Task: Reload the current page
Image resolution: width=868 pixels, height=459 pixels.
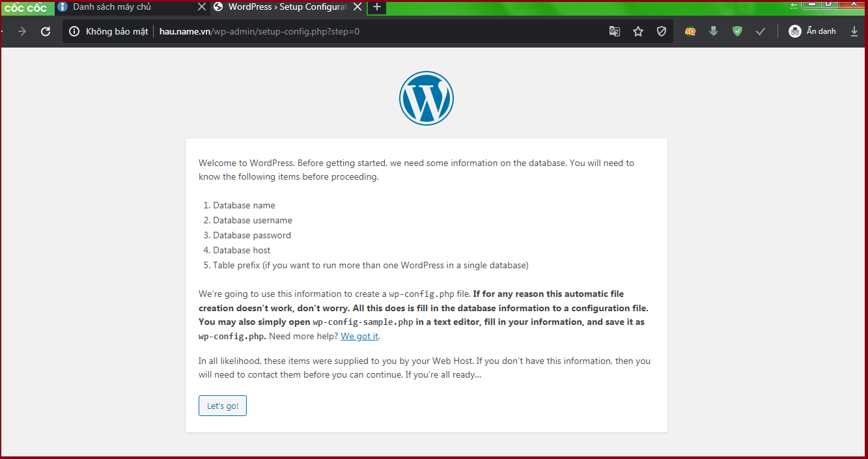Action: [x=46, y=31]
